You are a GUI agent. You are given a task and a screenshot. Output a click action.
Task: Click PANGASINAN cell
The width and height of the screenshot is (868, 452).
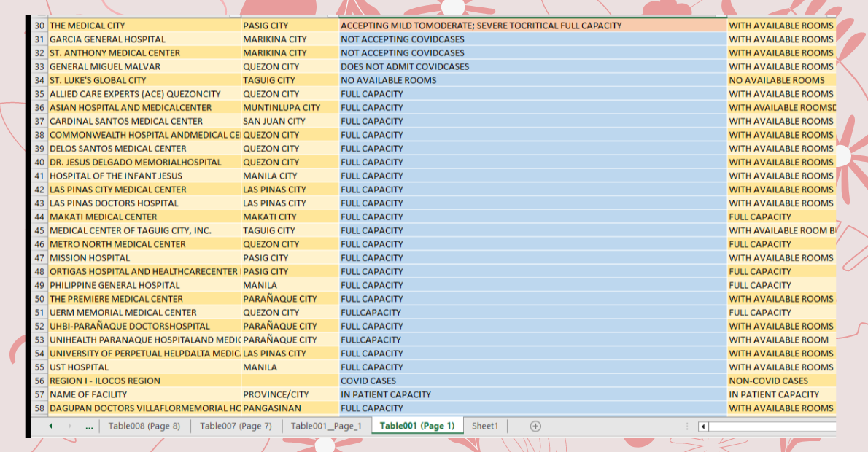pyautogui.click(x=290, y=408)
